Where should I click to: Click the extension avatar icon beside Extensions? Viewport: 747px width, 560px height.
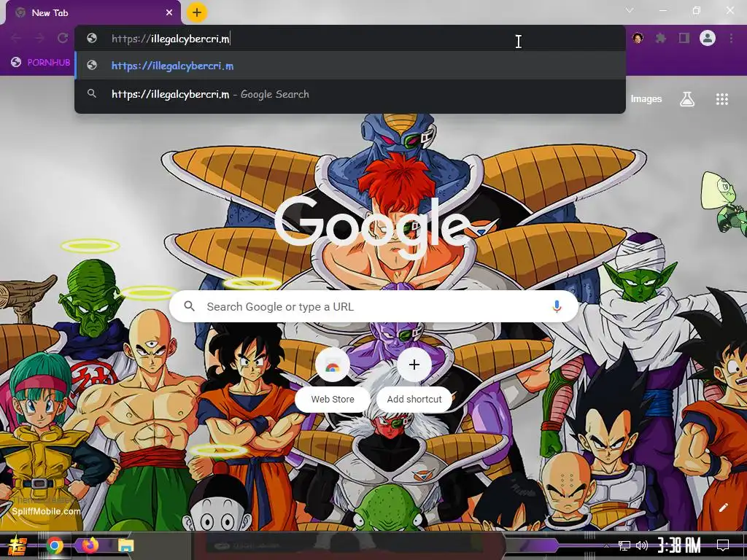[638, 38]
